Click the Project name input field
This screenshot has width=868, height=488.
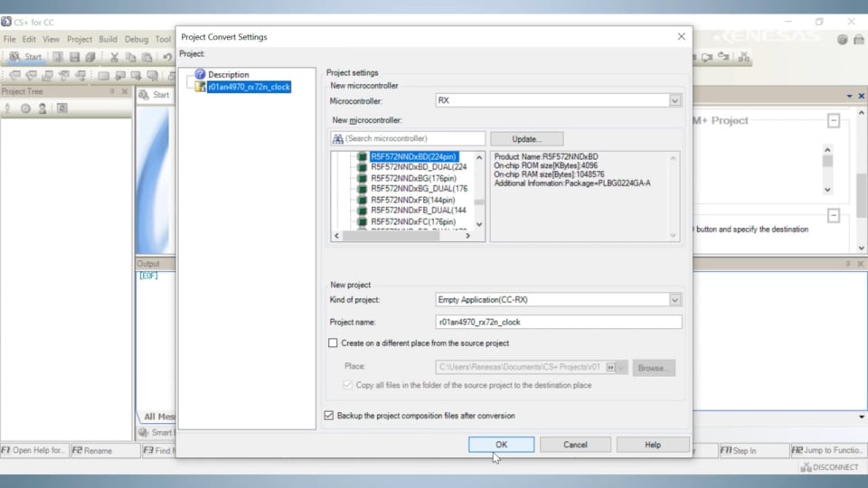click(x=558, y=322)
